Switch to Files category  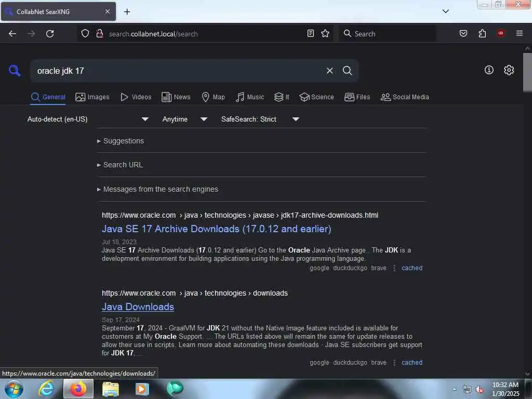pyautogui.click(x=357, y=97)
